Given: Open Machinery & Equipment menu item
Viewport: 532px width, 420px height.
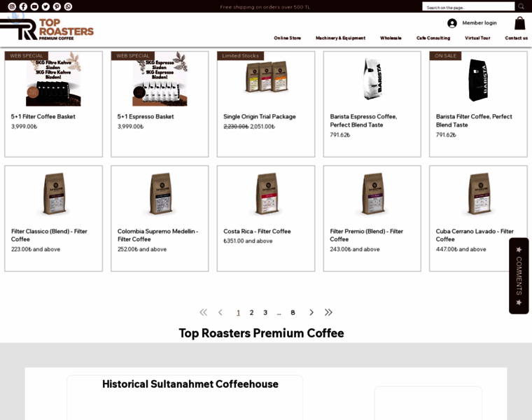Looking at the screenshot, I should [341, 38].
